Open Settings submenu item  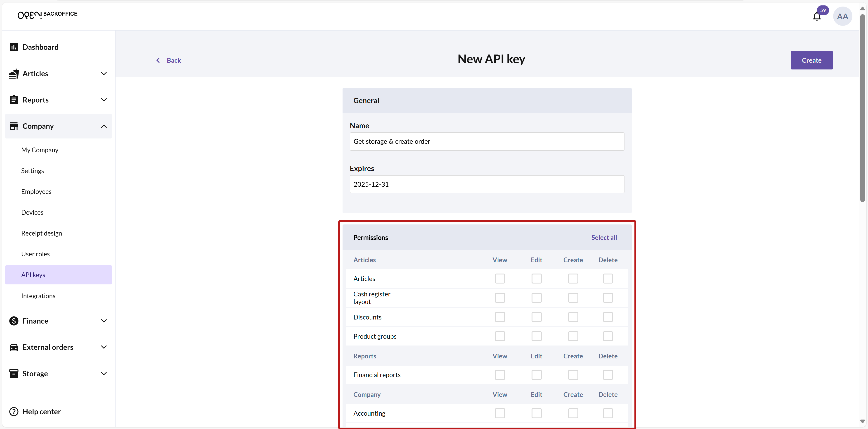[58, 171]
